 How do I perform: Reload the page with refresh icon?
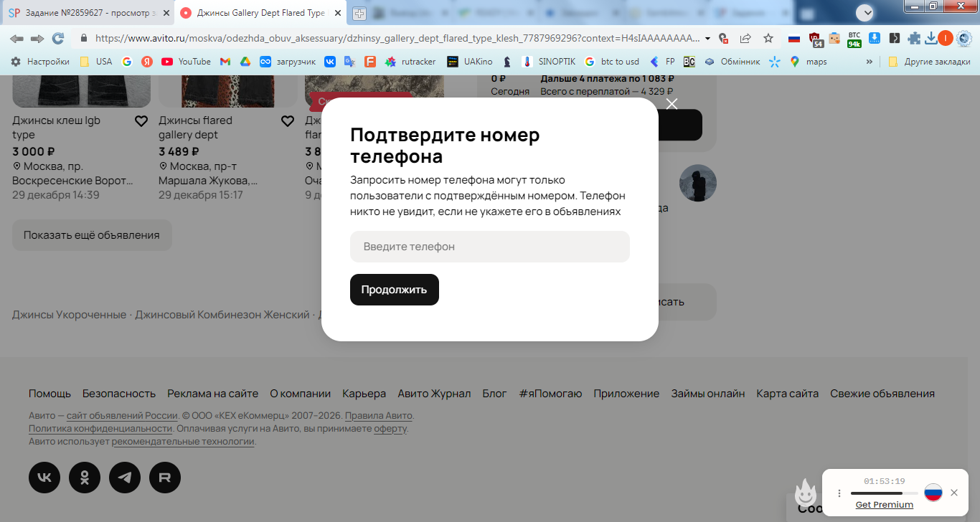(x=58, y=39)
